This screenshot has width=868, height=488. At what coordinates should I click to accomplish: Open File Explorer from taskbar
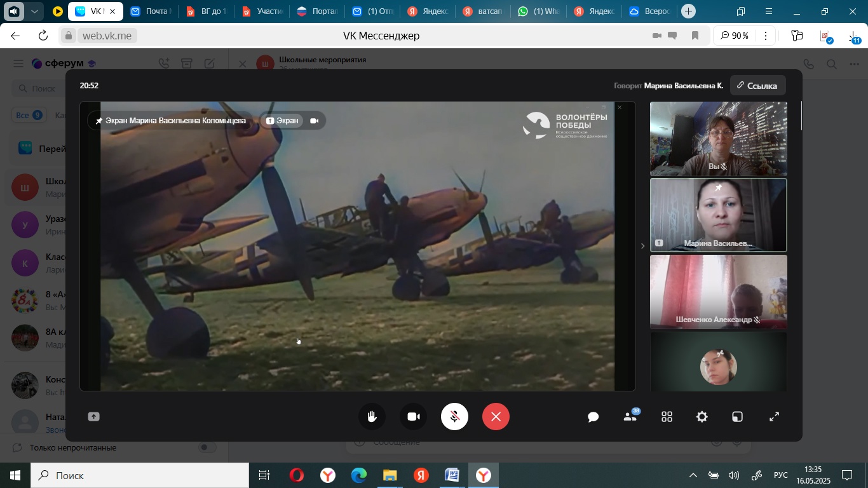pos(390,475)
